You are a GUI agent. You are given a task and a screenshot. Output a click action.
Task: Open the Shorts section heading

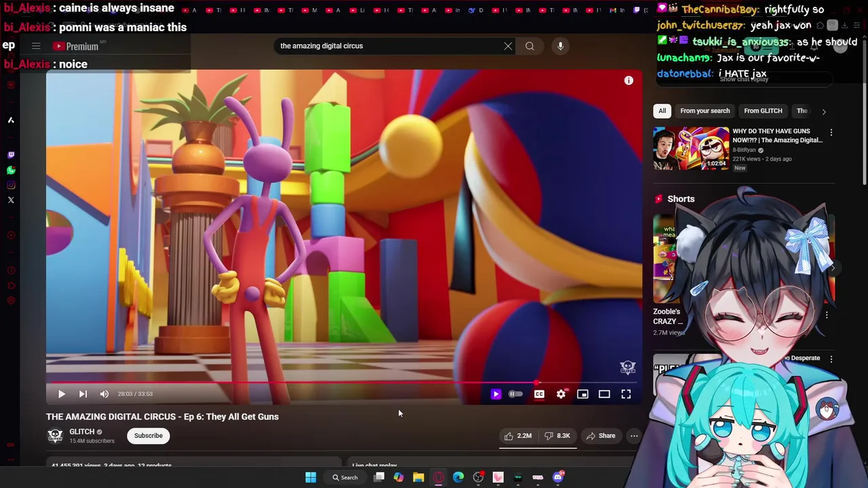tap(681, 199)
